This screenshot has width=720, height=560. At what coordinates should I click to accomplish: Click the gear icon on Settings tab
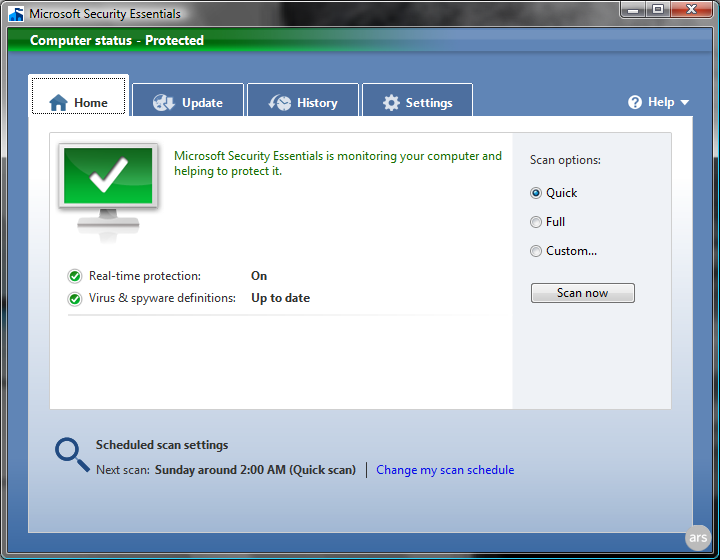click(391, 102)
